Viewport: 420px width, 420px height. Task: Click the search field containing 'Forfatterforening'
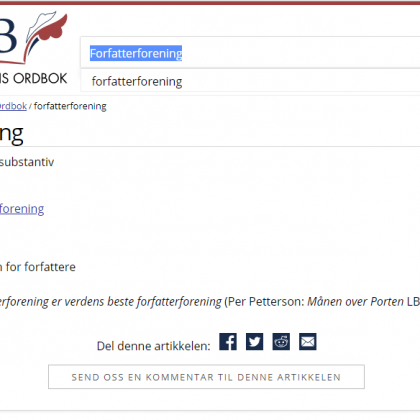250,53
